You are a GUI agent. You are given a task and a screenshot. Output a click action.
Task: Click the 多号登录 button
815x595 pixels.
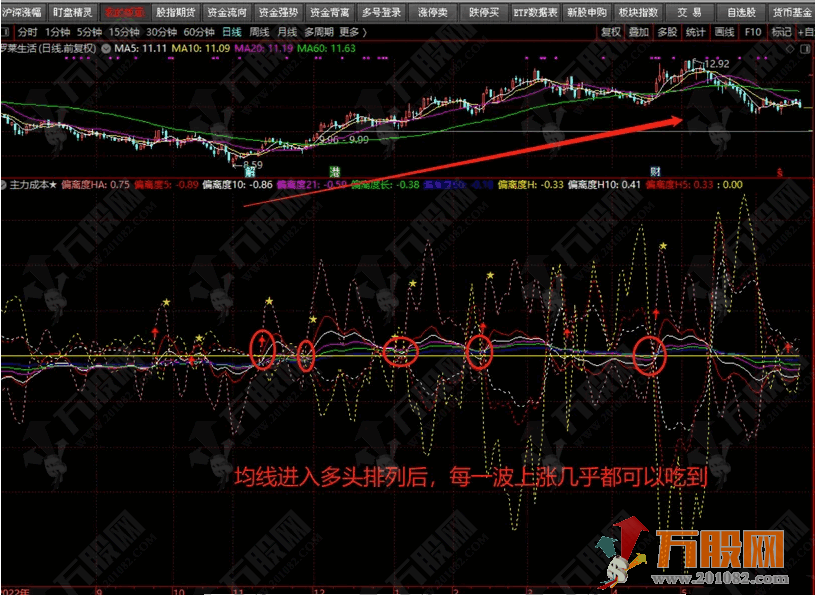382,12
